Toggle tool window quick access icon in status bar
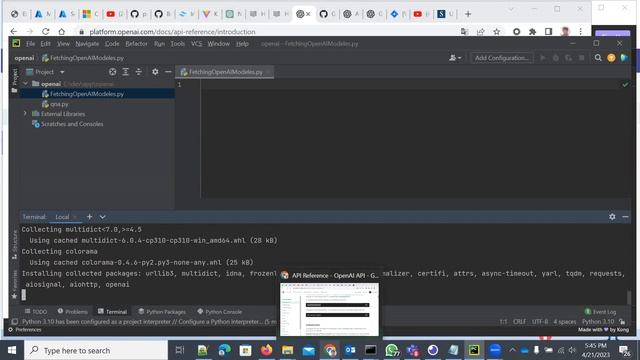 click(14, 322)
